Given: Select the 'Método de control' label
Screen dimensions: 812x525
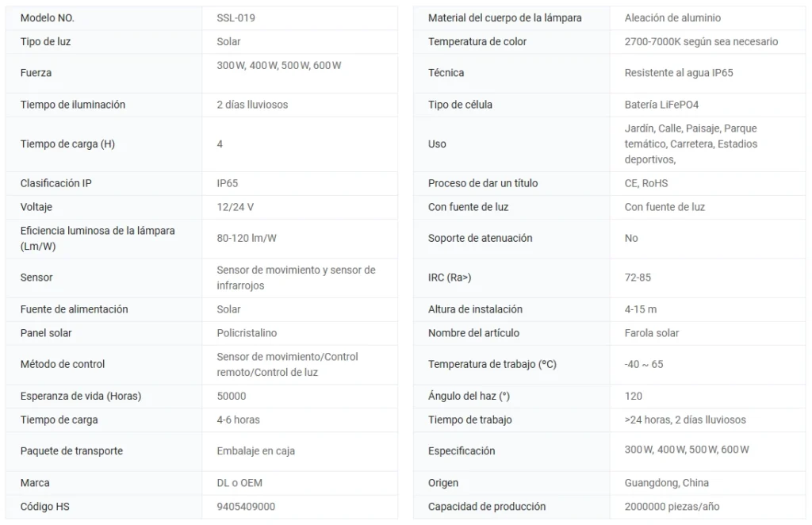Looking at the screenshot, I should 63,364.
